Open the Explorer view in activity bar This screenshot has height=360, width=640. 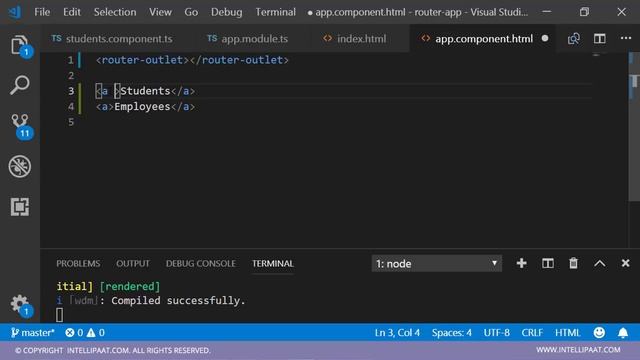[x=20, y=45]
